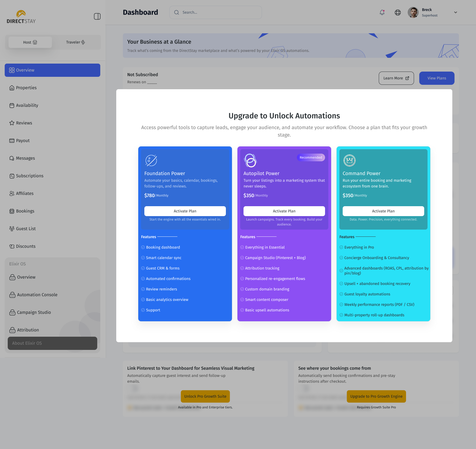Activate the Command Power plan
Screen dimensions: 476x449
click(x=383, y=211)
